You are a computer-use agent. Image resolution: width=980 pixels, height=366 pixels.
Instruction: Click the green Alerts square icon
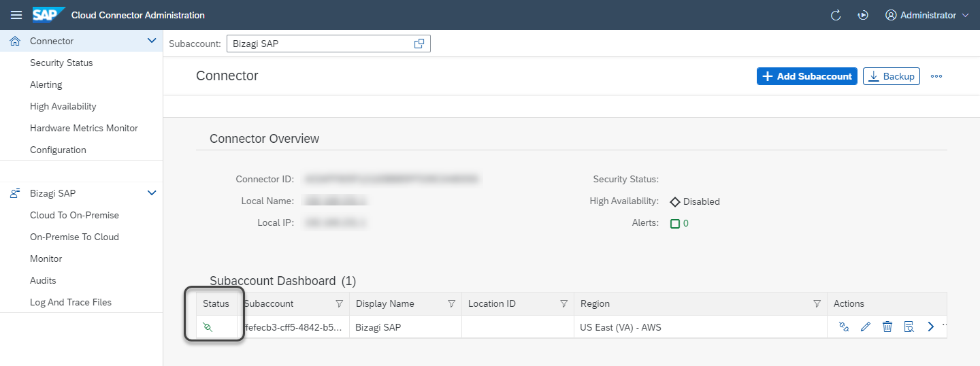pyautogui.click(x=675, y=223)
